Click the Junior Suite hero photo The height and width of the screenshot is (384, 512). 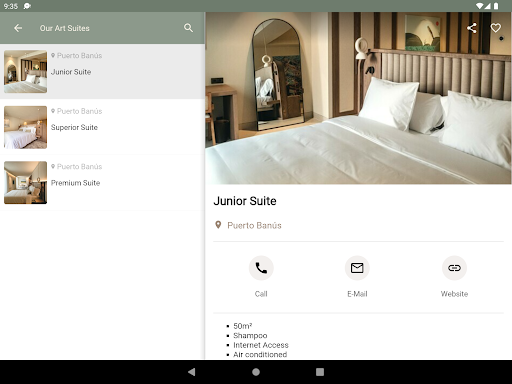coord(358,98)
